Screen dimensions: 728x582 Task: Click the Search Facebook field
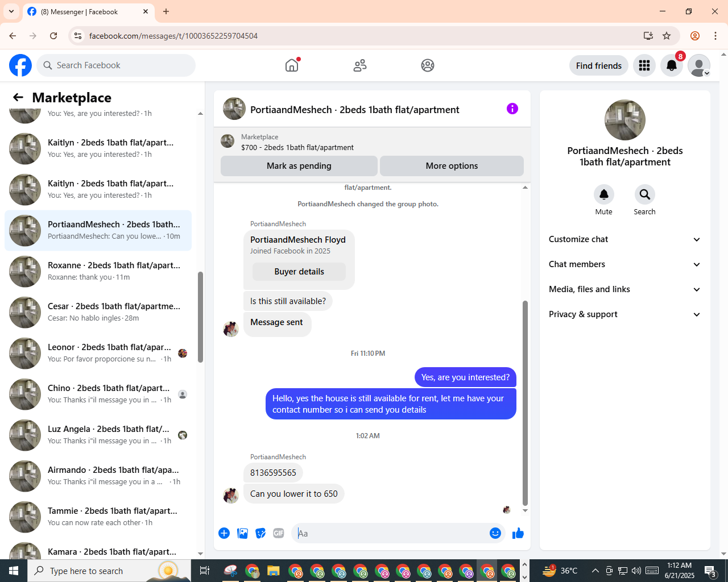[x=116, y=65]
